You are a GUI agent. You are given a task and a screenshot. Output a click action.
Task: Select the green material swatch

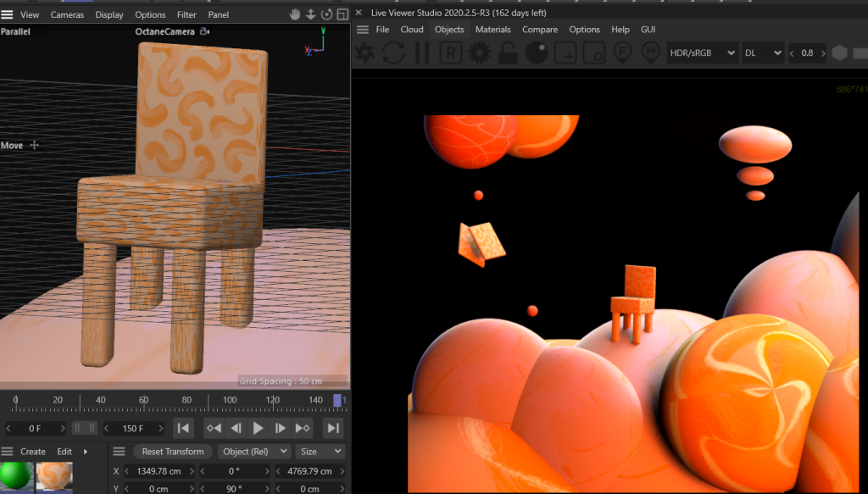(x=16, y=476)
